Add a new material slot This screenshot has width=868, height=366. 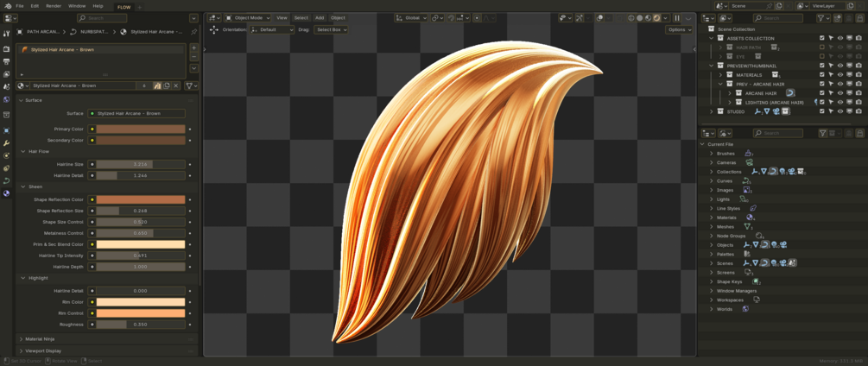click(x=193, y=48)
